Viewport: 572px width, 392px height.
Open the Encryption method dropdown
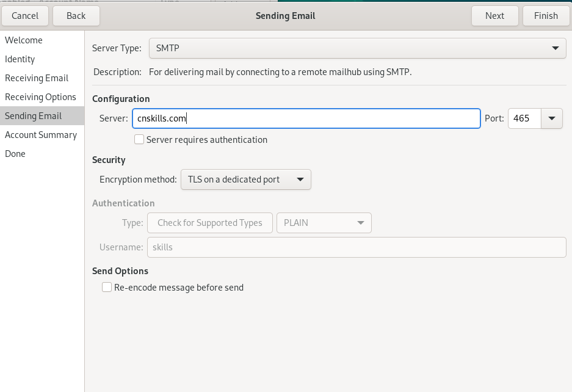coord(246,180)
